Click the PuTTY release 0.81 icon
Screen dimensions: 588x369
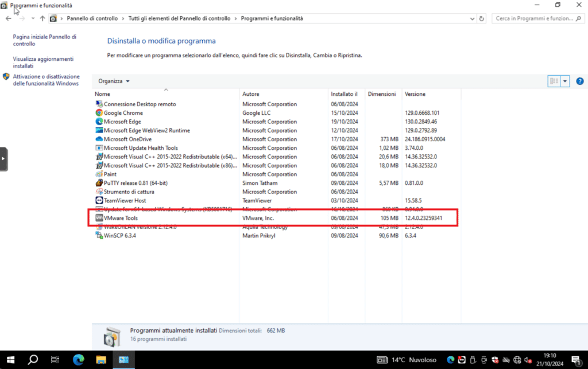[99, 183]
